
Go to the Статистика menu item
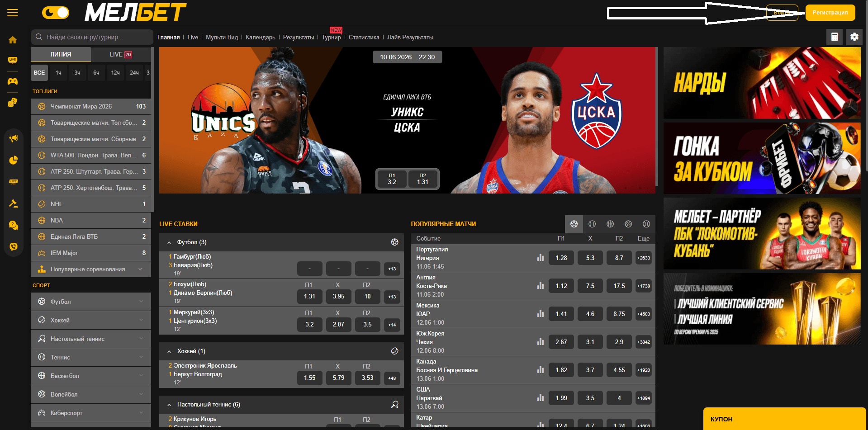(364, 37)
